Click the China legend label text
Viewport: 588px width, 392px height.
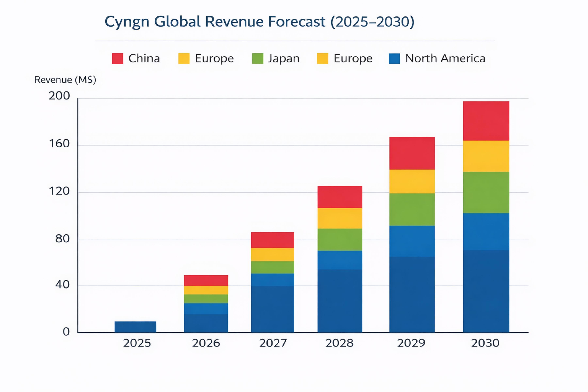144,58
